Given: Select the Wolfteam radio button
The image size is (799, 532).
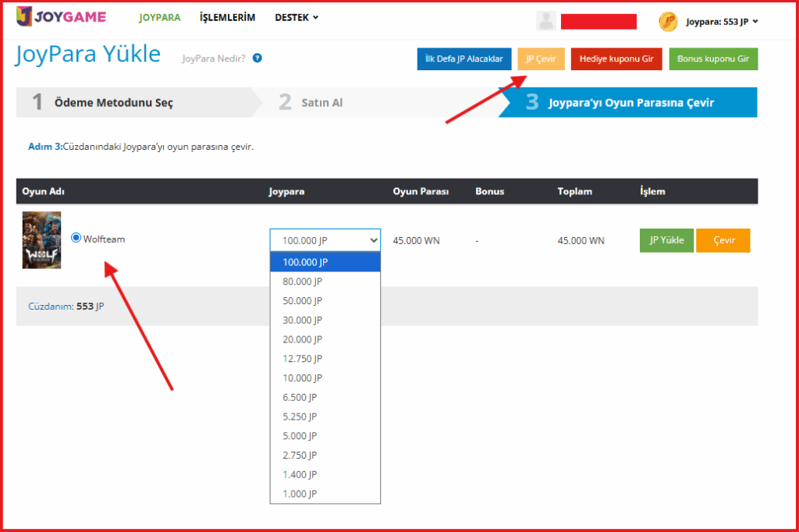Looking at the screenshot, I should pos(76,238).
